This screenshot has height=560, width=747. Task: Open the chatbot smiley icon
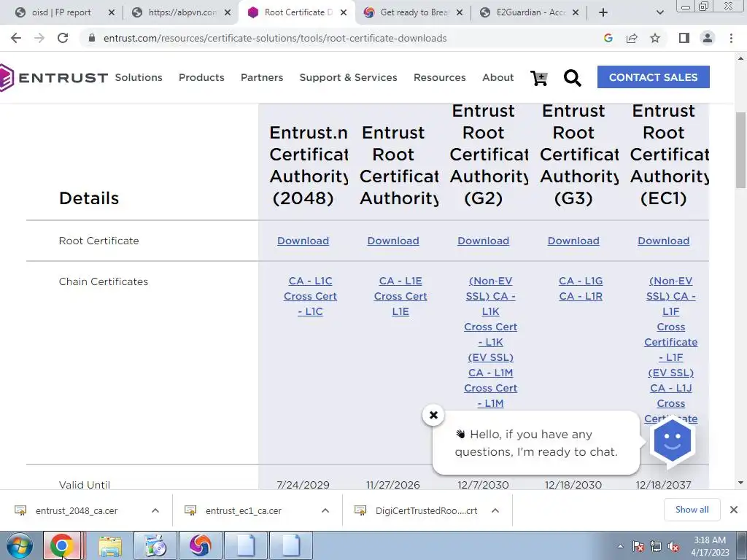tap(672, 440)
